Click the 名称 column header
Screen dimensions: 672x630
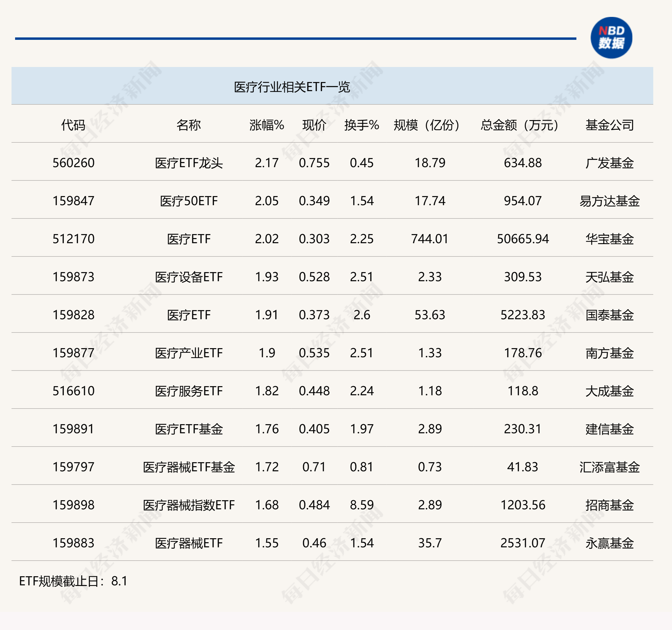189,125
